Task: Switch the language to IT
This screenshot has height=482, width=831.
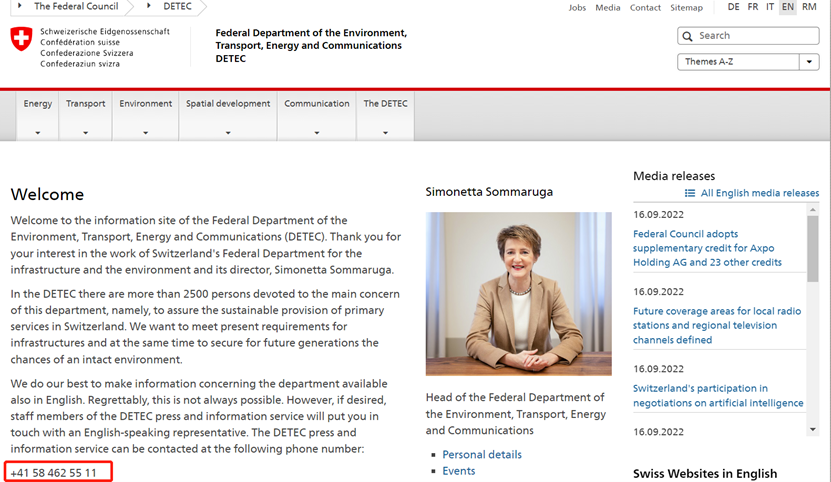Action: click(770, 7)
